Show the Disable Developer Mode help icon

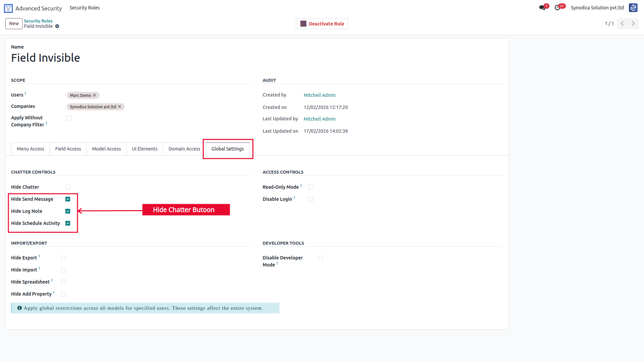coord(277,263)
